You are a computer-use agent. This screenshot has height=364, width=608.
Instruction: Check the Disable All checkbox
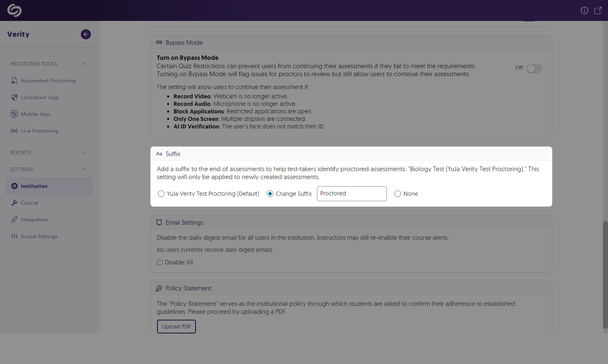[160, 263]
